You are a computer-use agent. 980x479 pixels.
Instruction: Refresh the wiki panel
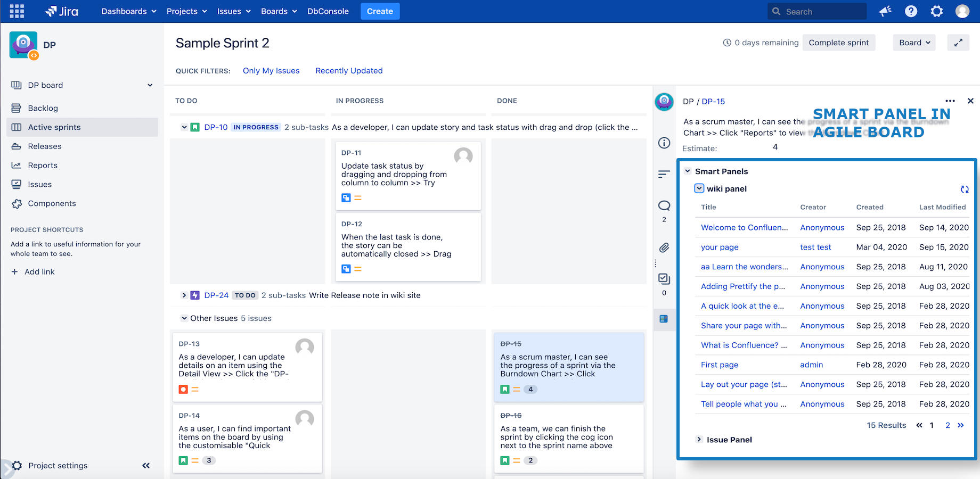coord(964,189)
